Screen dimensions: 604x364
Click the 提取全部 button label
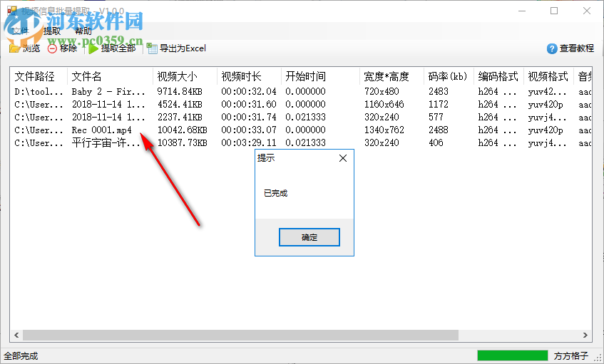[x=118, y=48]
